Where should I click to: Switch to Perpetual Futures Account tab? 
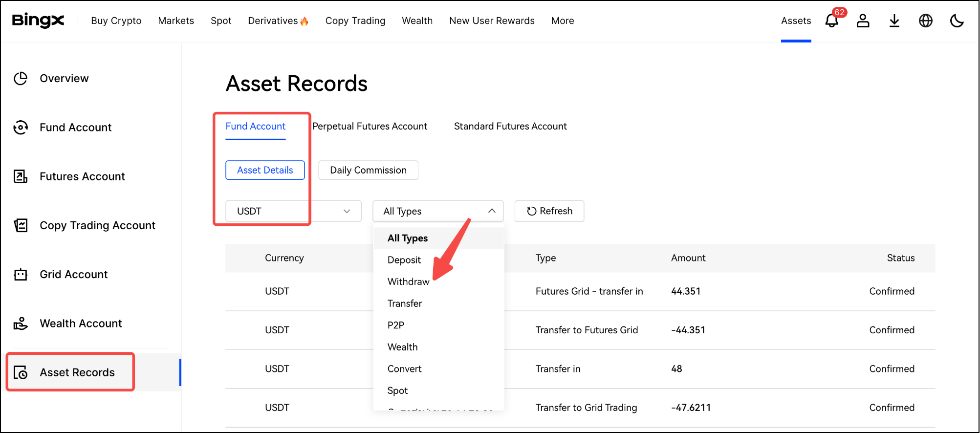point(370,127)
